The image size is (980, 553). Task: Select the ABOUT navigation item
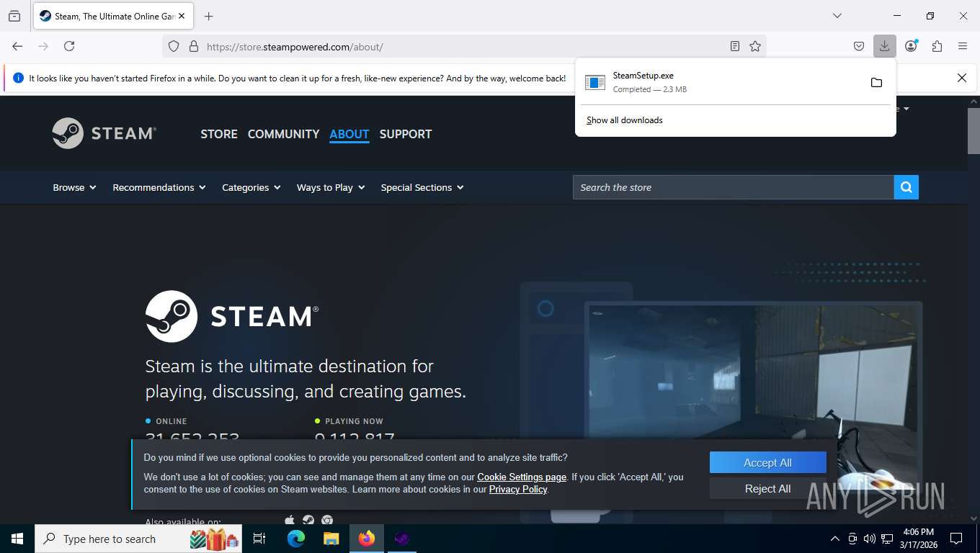349,134
